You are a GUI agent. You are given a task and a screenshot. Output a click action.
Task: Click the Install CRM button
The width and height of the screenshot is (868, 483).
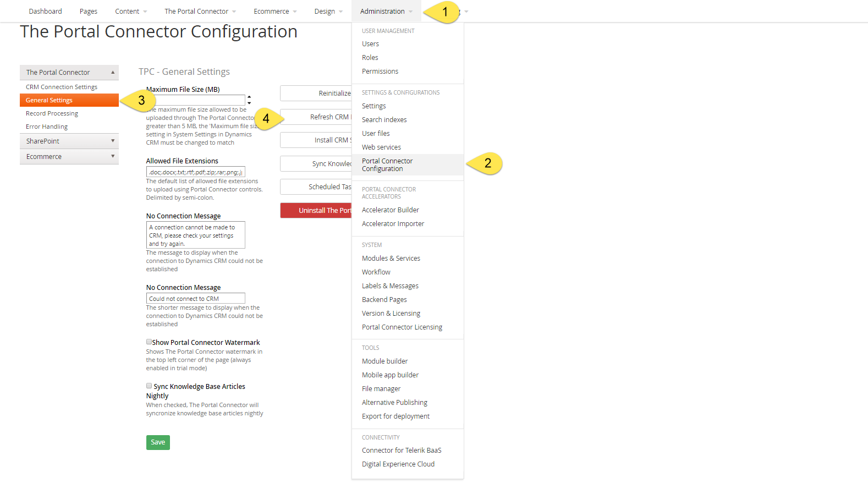[316, 140]
